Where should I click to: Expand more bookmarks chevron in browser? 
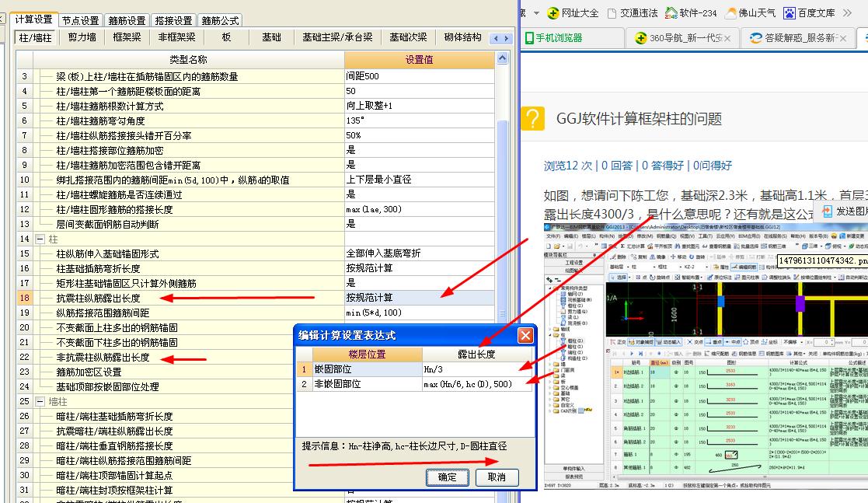[x=847, y=12]
